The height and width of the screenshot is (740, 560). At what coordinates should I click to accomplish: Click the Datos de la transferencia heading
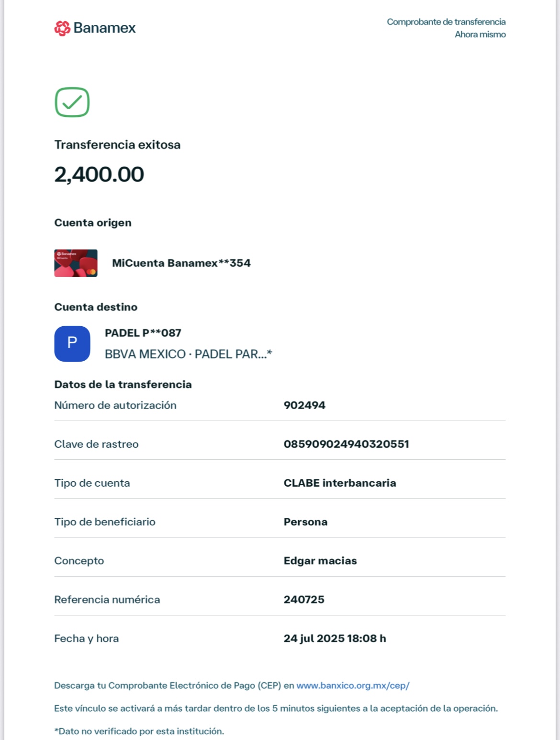point(123,385)
